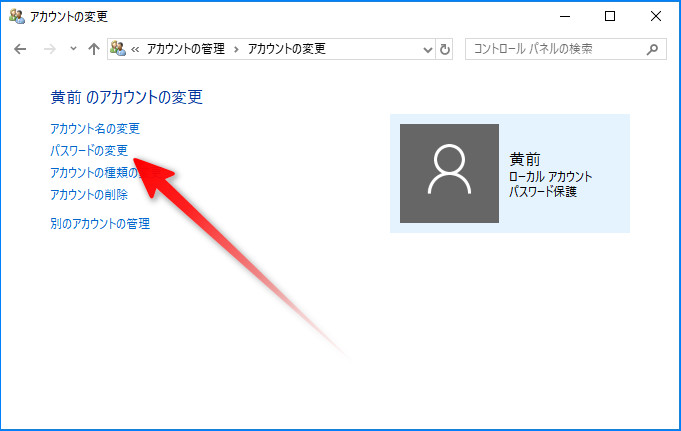Click the magnifier search icon
The height and width of the screenshot is (431, 681).
click(652, 49)
